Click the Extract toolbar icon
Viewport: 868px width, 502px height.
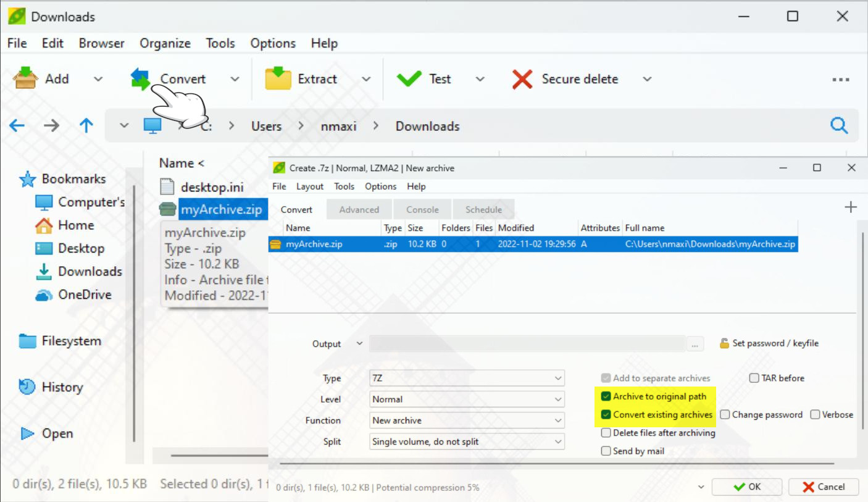pyautogui.click(x=278, y=79)
